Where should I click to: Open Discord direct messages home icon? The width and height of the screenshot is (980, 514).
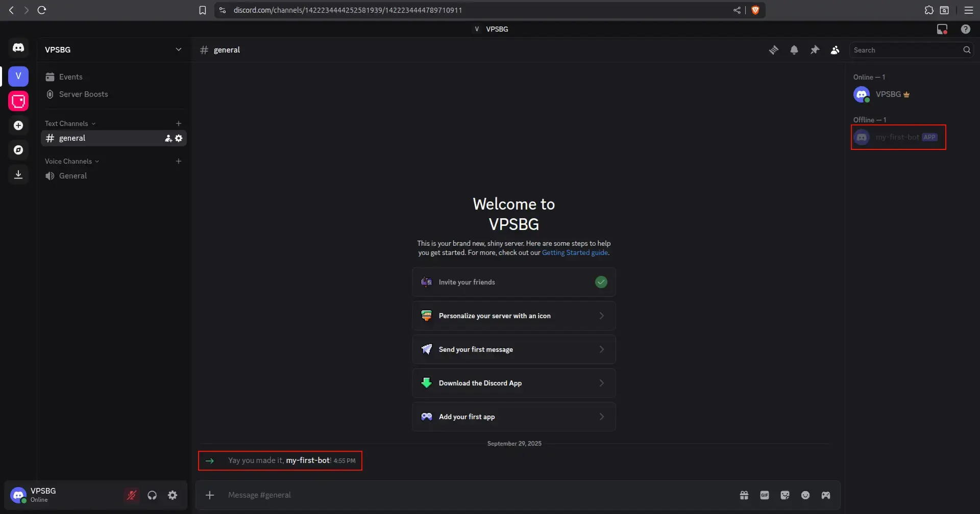[x=18, y=48]
